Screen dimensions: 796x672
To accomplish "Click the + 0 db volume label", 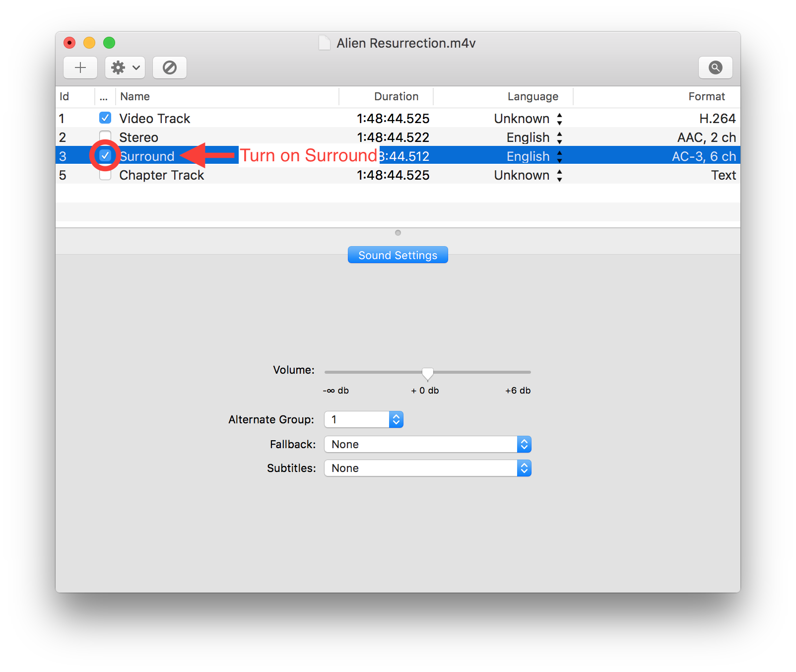I will 425,391.
